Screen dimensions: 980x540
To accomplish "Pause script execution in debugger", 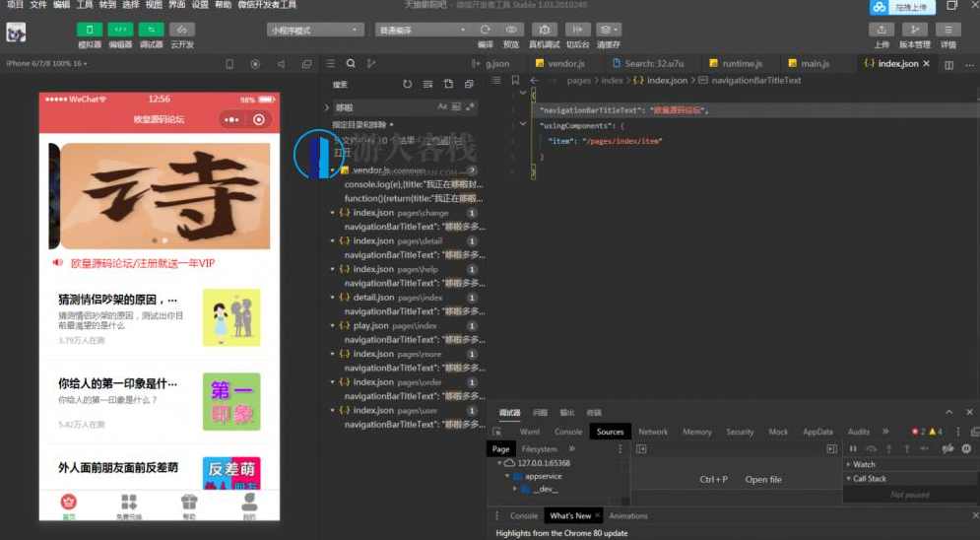I will tap(853, 448).
